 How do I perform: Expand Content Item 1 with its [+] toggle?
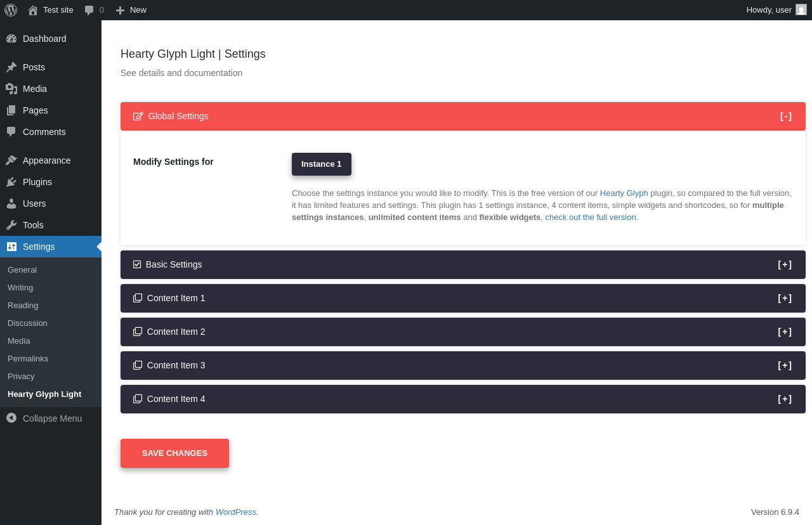[x=785, y=298]
